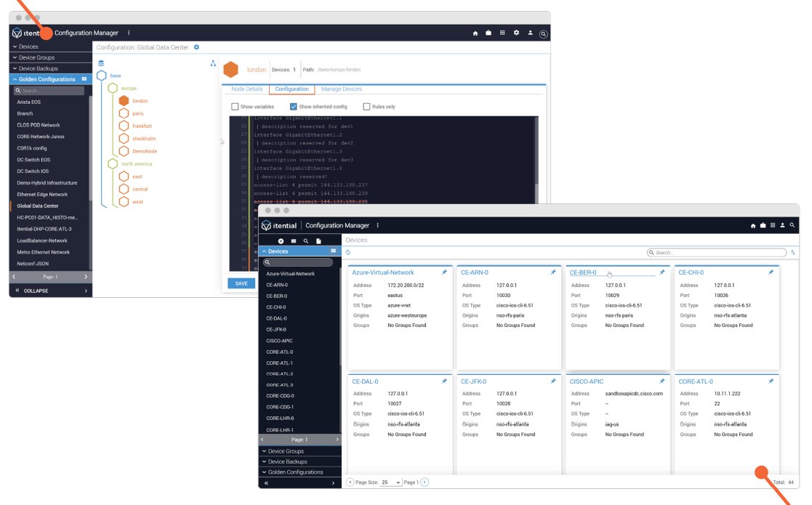Switch to the Manage Devices tab
The image size is (812, 505).
(x=341, y=89)
